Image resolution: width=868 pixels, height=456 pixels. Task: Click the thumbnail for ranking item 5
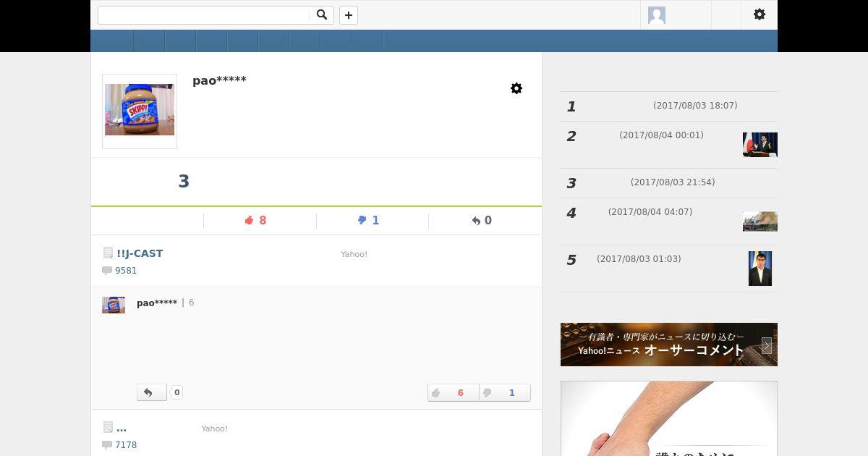tap(760, 269)
